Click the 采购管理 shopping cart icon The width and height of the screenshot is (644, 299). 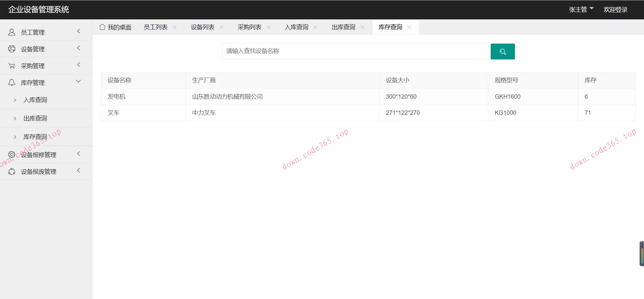pyautogui.click(x=12, y=66)
